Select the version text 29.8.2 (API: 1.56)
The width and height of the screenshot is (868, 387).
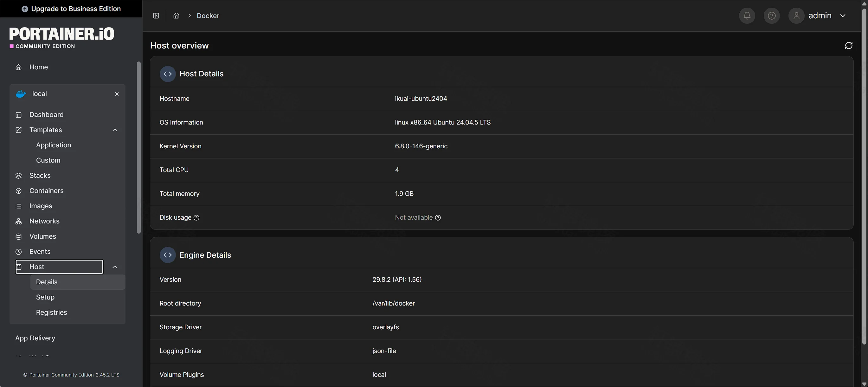(x=397, y=280)
